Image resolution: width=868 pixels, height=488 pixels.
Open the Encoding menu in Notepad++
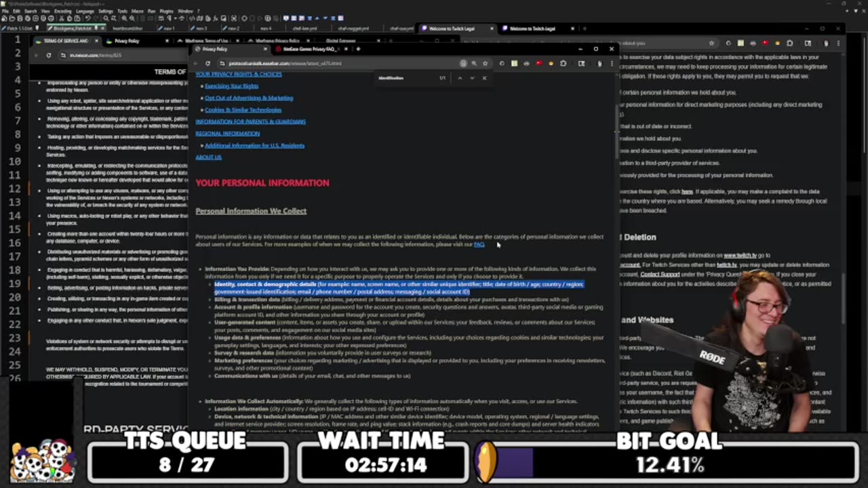click(x=63, y=12)
